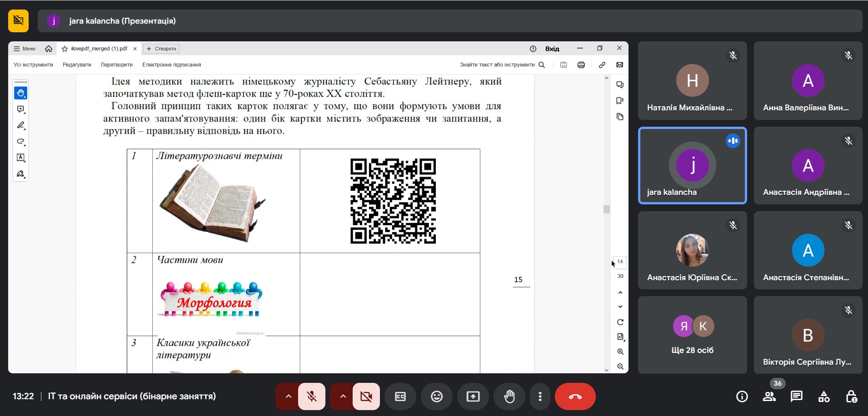The image size is (868, 416).
Task: Open the comments panel in Acrobat
Action: tap(620, 85)
